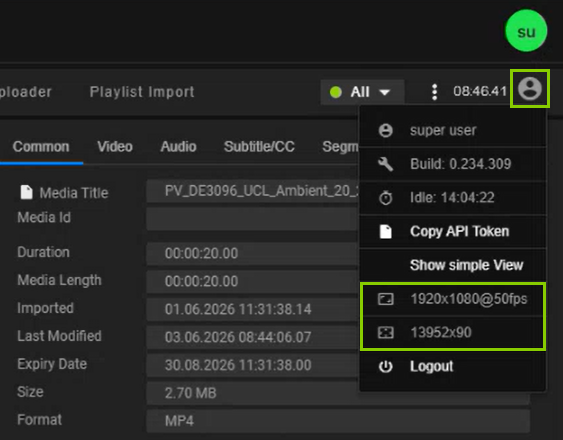Expand the All filter dropdown
The image size is (563, 440).
(362, 92)
